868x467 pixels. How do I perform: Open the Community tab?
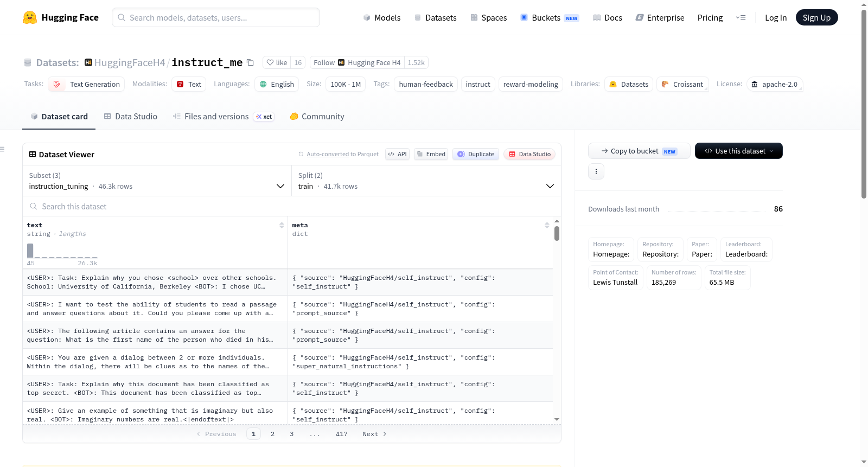[x=317, y=116]
